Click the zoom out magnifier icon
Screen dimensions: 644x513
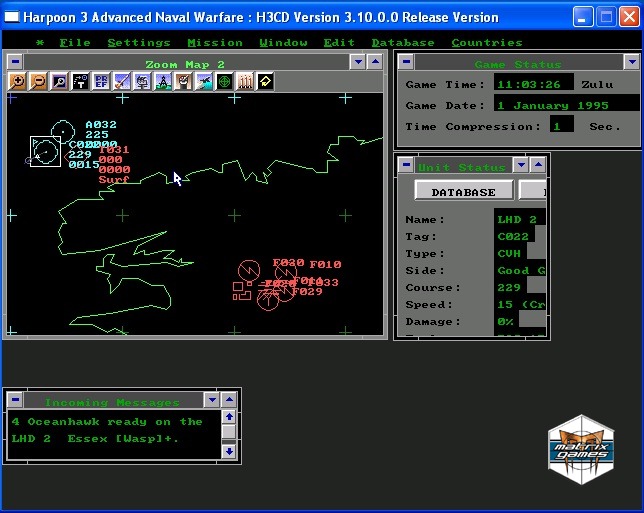pos(38,82)
